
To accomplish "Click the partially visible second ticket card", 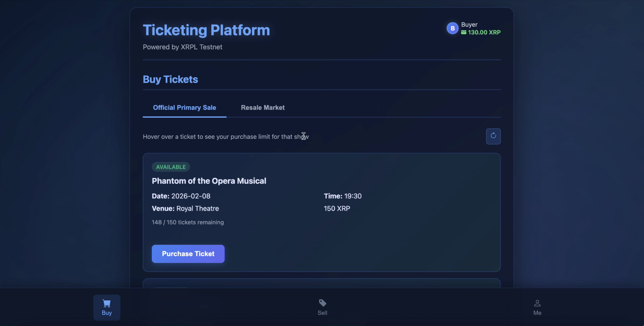I will pos(322,283).
